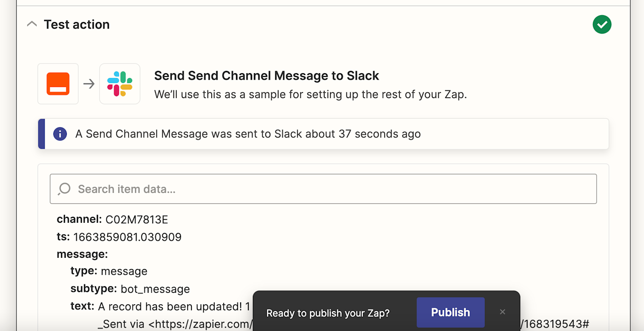Select the type: message row
The height and width of the screenshot is (331, 644).
tap(109, 271)
